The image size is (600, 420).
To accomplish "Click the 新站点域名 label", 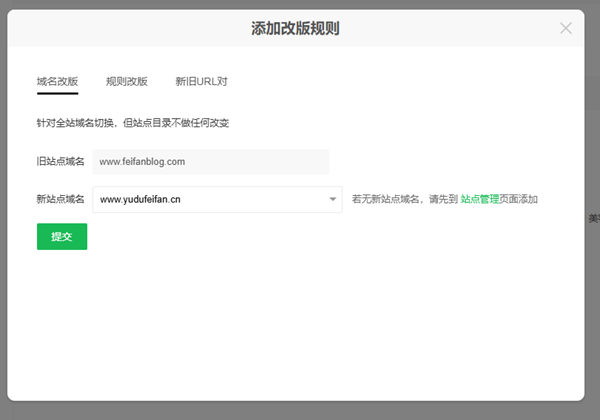I will pyautogui.click(x=60, y=199).
